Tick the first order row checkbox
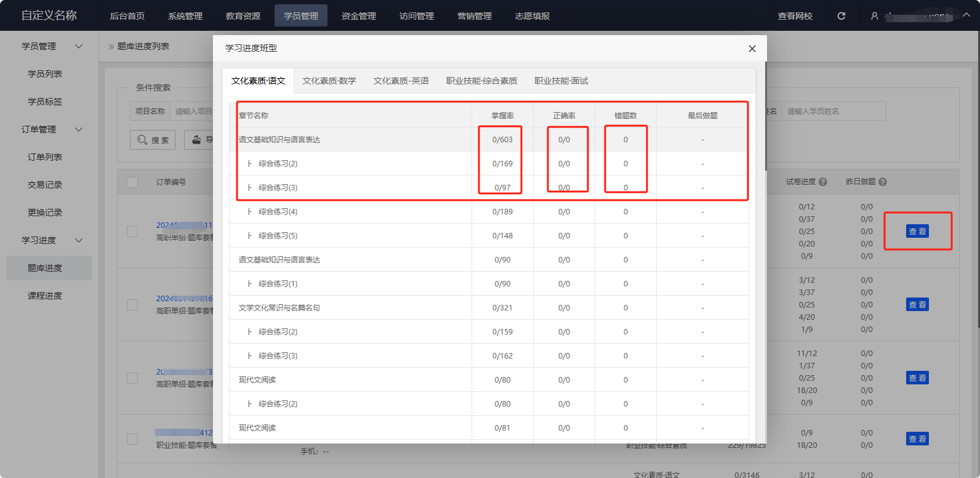 click(x=132, y=232)
